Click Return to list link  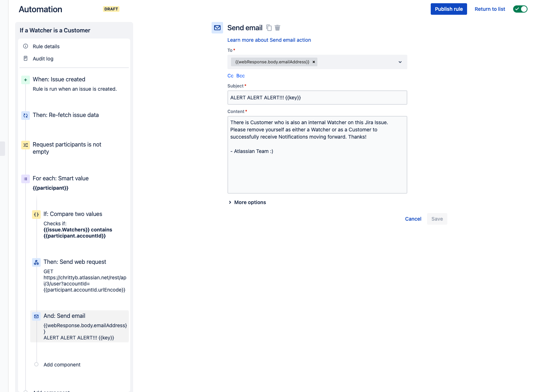[490, 9]
